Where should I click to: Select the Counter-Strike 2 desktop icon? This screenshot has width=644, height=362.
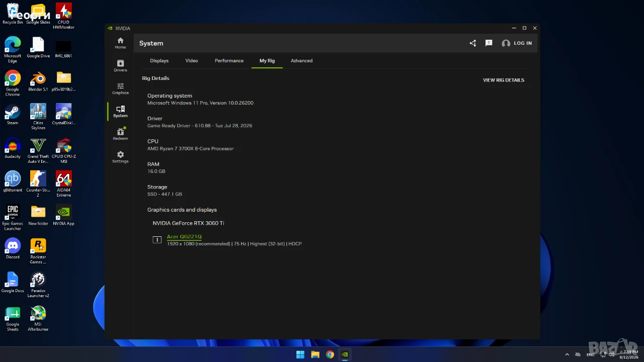[38, 184]
